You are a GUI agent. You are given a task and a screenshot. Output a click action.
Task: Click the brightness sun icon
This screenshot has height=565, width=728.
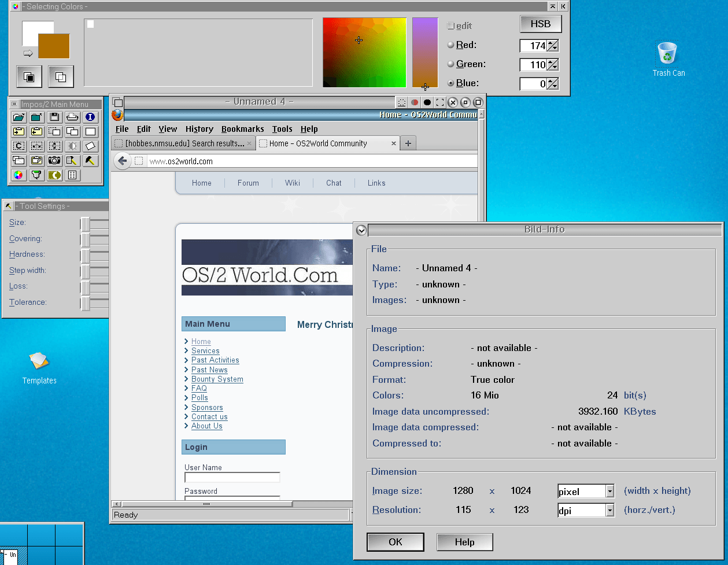[x=72, y=146]
